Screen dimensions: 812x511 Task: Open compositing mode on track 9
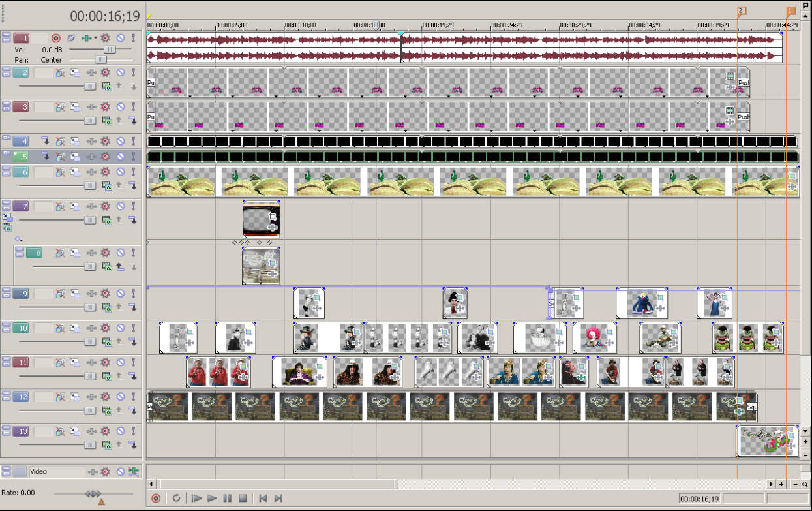(x=106, y=307)
